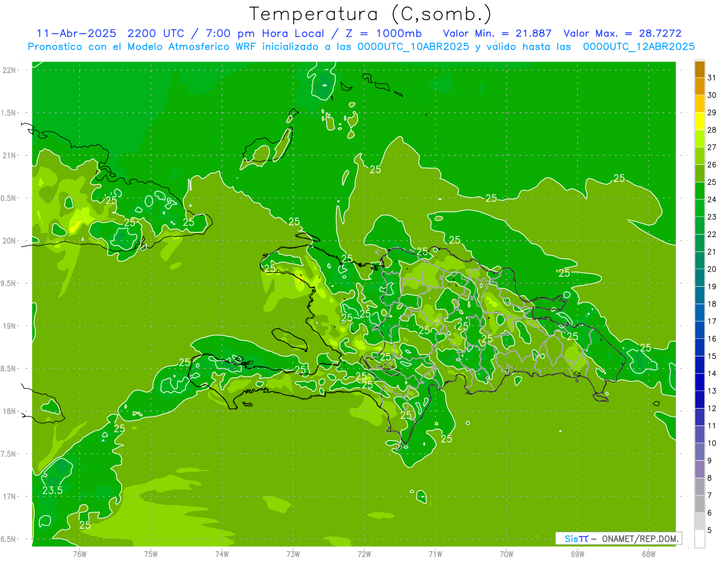The image size is (728, 562).
Task: Click the "21N" latitude label
Action: pyautogui.click(x=10, y=156)
